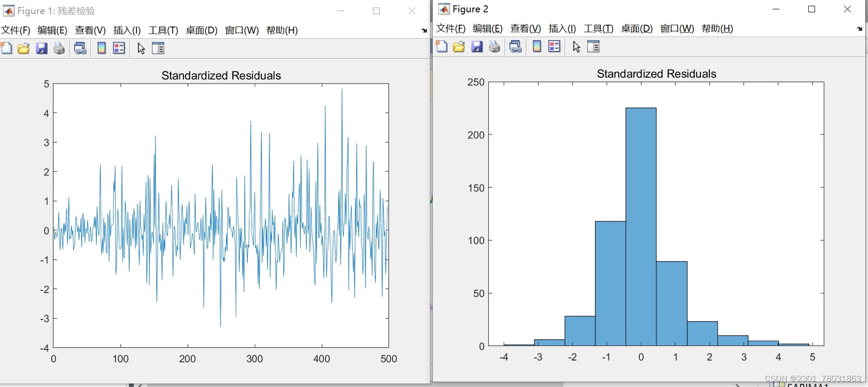Dock Figure 1 using the menu bar arrow
The image size is (868, 387).
[x=424, y=30]
